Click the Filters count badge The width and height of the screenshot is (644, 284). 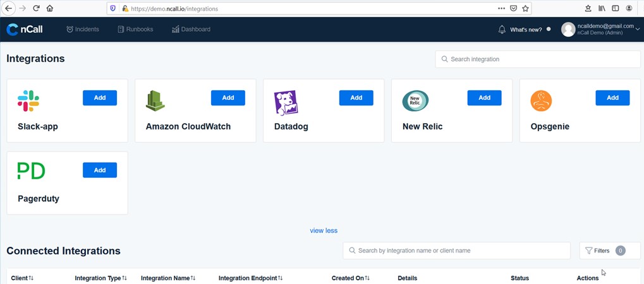coord(621,251)
